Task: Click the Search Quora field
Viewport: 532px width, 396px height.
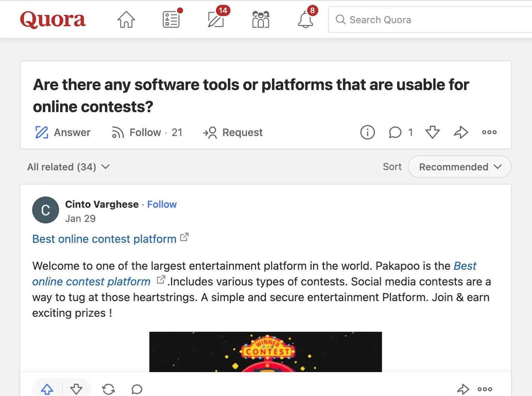Action: (430, 20)
